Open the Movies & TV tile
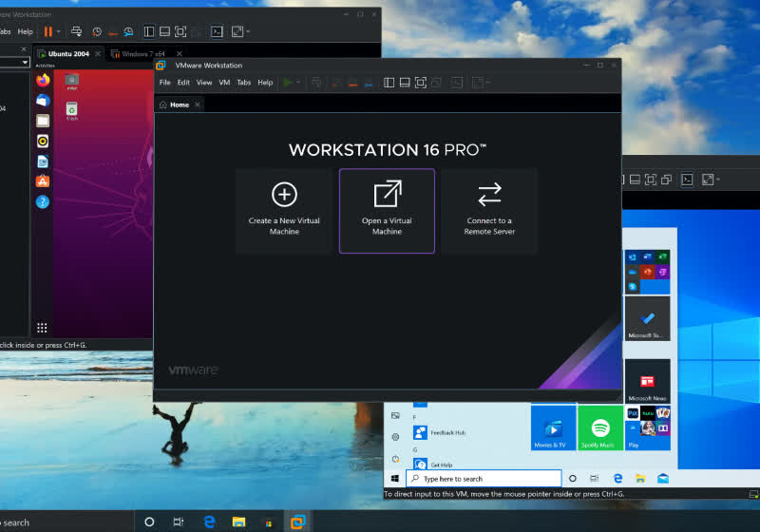760x532 pixels. click(x=553, y=428)
